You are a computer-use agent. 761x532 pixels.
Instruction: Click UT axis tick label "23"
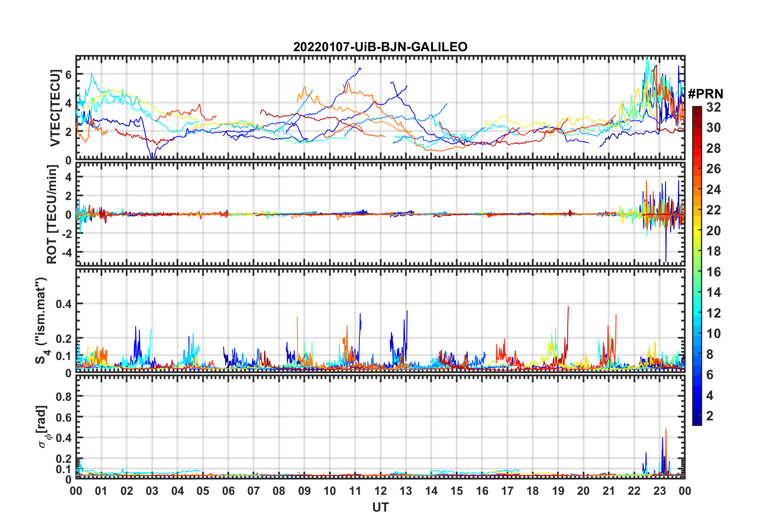point(660,491)
